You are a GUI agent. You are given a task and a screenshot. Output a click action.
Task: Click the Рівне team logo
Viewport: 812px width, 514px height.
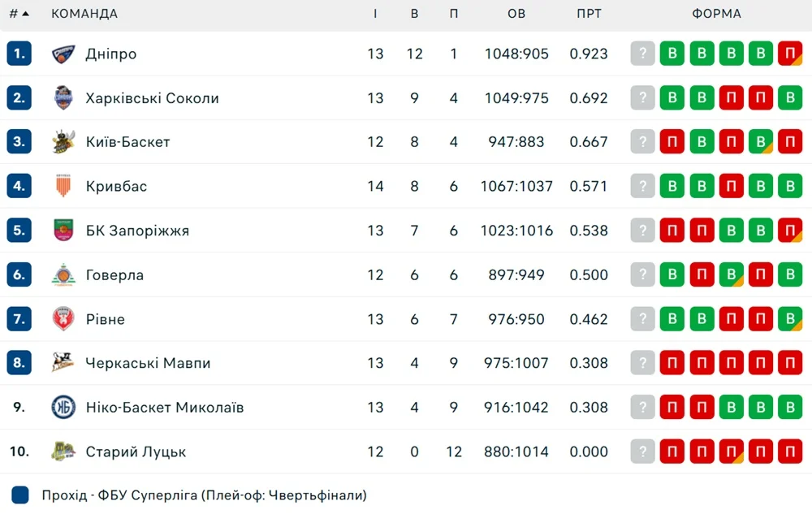click(x=63, y=319)
